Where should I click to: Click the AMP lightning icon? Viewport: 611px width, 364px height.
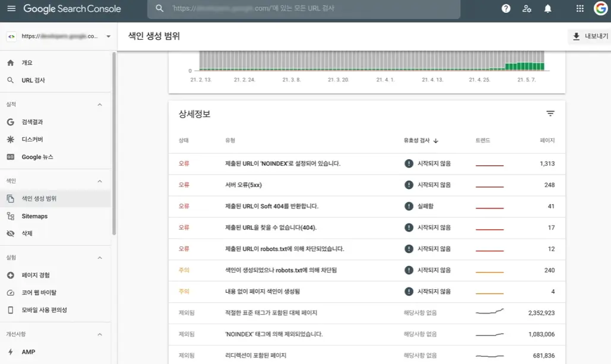pyautogui.click(x=11, y=352)
